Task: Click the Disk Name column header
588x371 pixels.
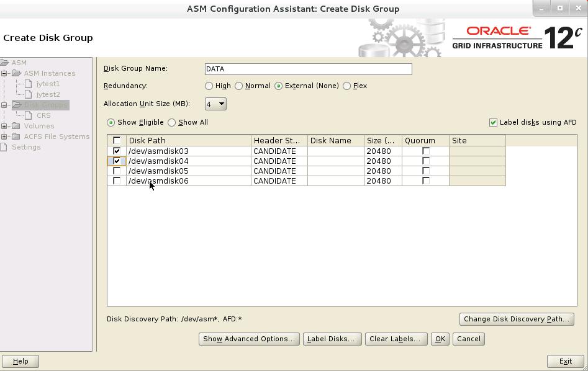Action: [336, 141]
